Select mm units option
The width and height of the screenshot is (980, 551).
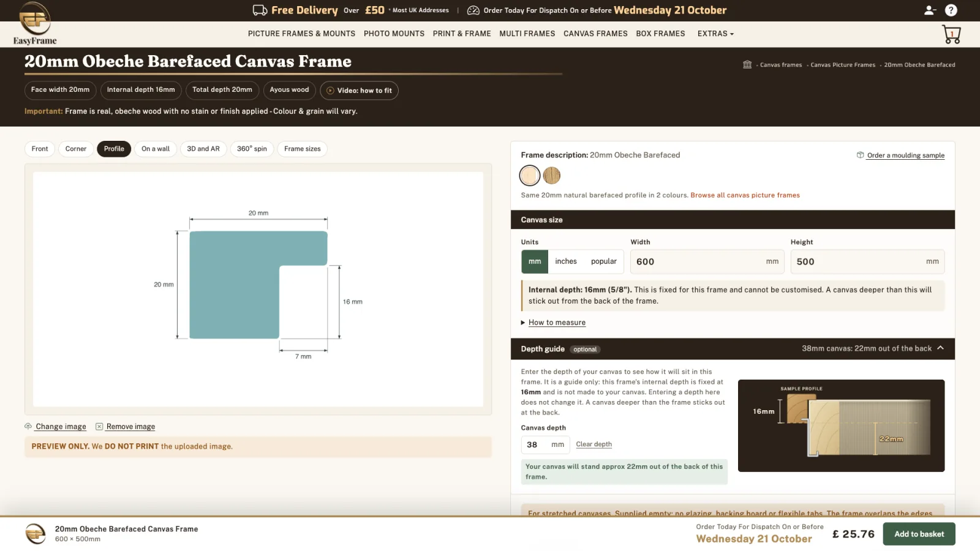(535, 261)
